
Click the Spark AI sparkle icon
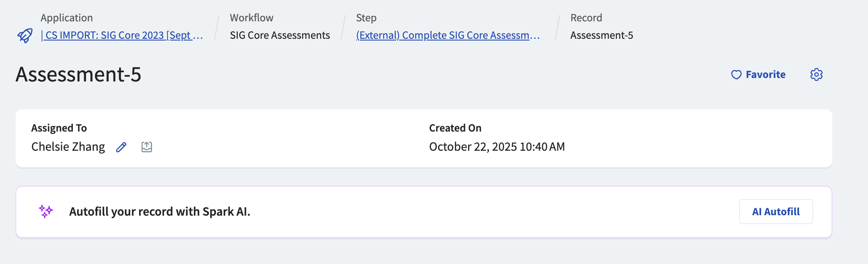pyautogui.click(x=46, y=211)
